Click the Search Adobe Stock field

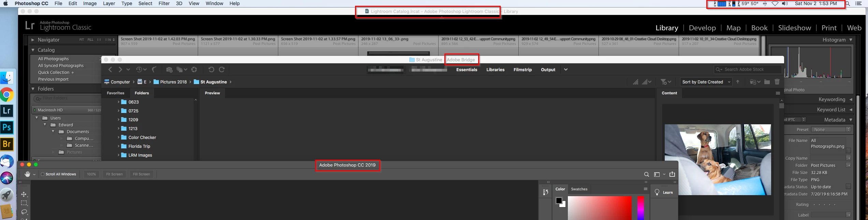748,69
